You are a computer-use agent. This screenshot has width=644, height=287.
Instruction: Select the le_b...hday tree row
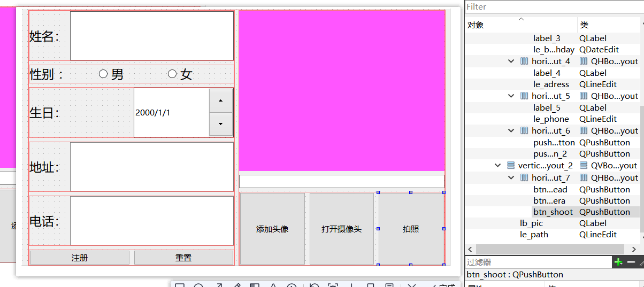(x=554, y=50)
